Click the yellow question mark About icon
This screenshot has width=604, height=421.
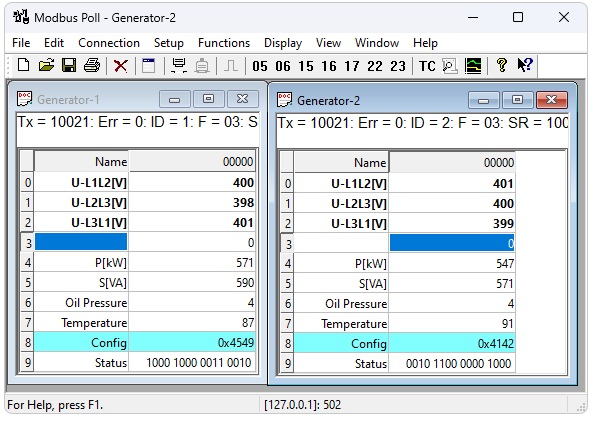point(502,65)
